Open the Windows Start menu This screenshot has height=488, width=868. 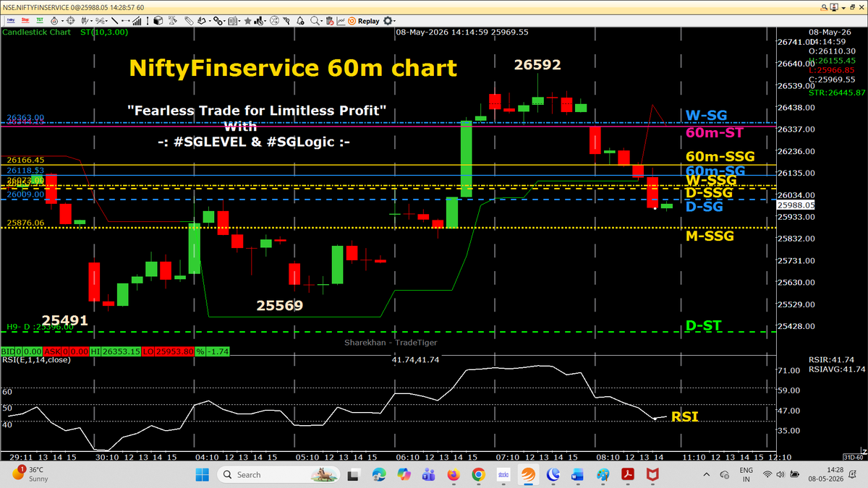[x=201, y=474]
